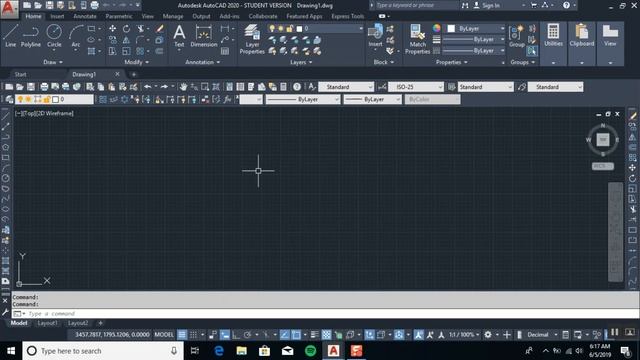Toggle MODEL space button in status bar
This screenshot has width=640, height=360.
click(x=164, y=335)
